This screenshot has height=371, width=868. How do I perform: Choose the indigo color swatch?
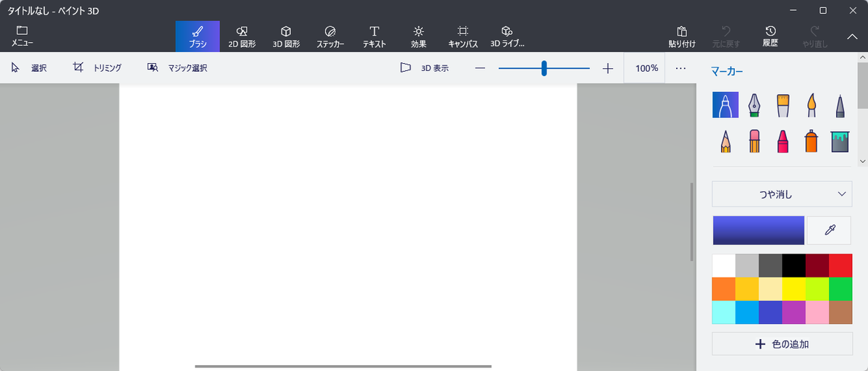pos(770,312)
